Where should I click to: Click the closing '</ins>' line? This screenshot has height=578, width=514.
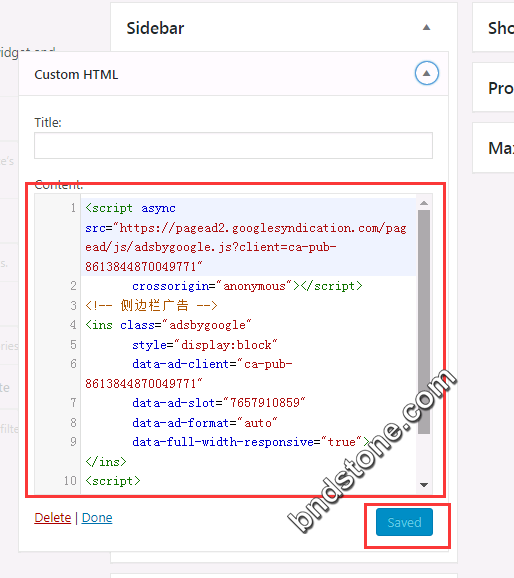[106, 462]
